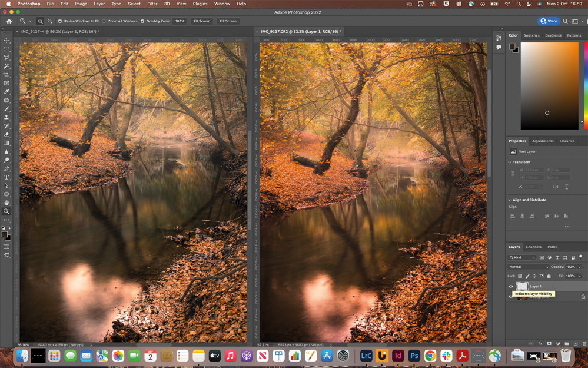The width and height of the screenshot is (588, 368).
Task: Switch to the Paths tab
Action: click(552, 247)
